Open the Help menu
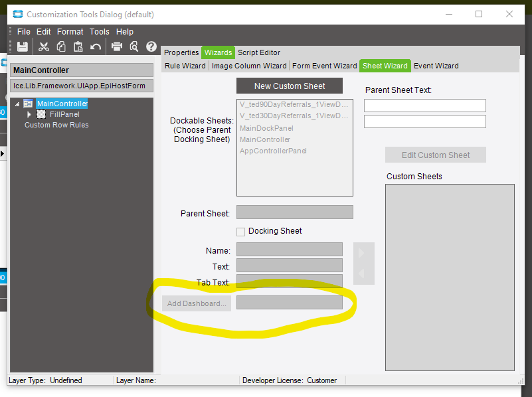This screenshot has width=532, height=397. [125, 32]
